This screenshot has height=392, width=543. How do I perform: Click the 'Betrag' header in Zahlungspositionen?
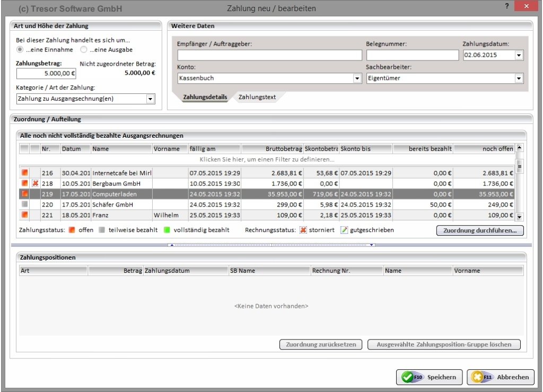115,271
